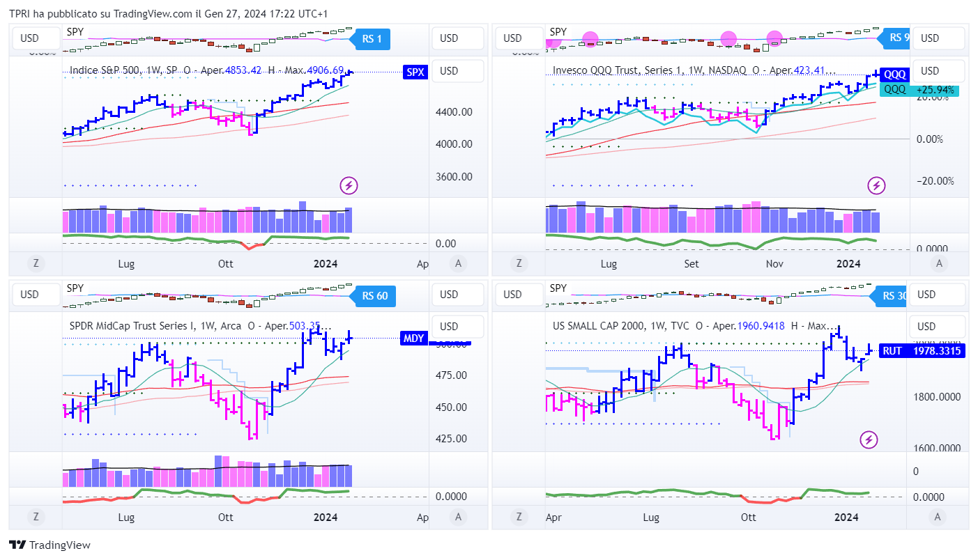Click the lightning bolt icon on Russell 2000 chart
978x560 pixels.
(x=869, y=440)
